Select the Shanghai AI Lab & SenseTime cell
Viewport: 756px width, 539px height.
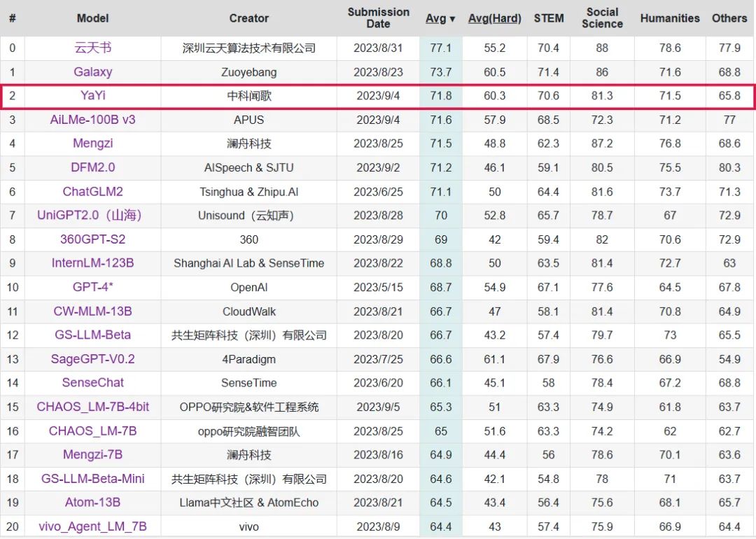coord(248,263)
